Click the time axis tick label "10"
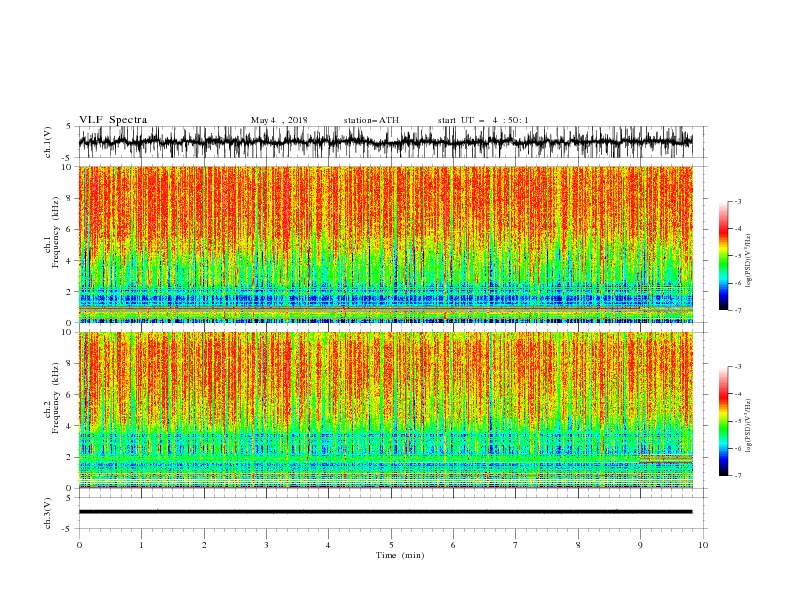This screenshot has height=612, width=792. click(703, 545)
